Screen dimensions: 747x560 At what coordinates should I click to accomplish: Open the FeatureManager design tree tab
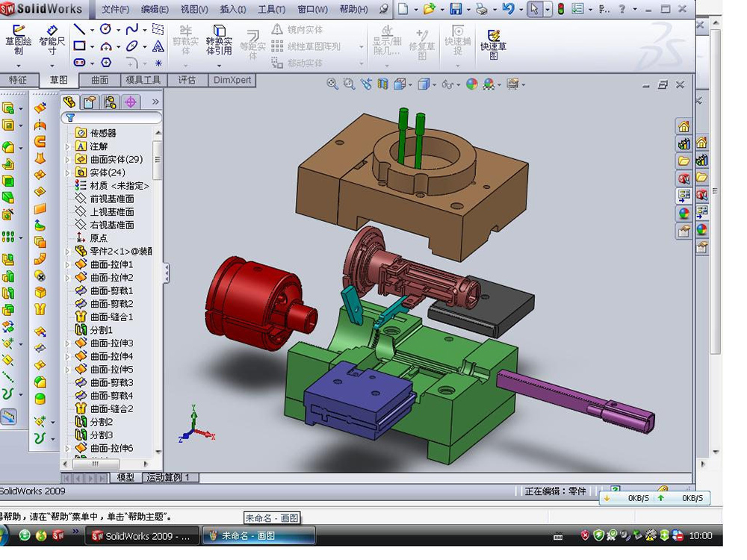(x=69, y=102)
